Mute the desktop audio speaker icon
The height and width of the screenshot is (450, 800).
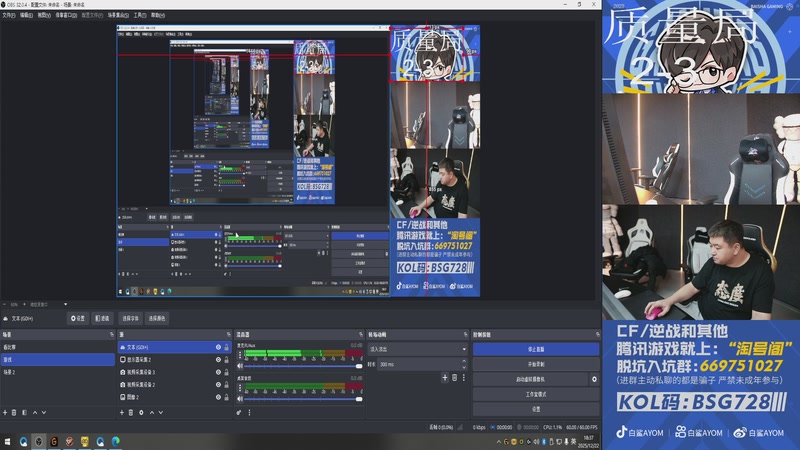[x=240, y=398]
